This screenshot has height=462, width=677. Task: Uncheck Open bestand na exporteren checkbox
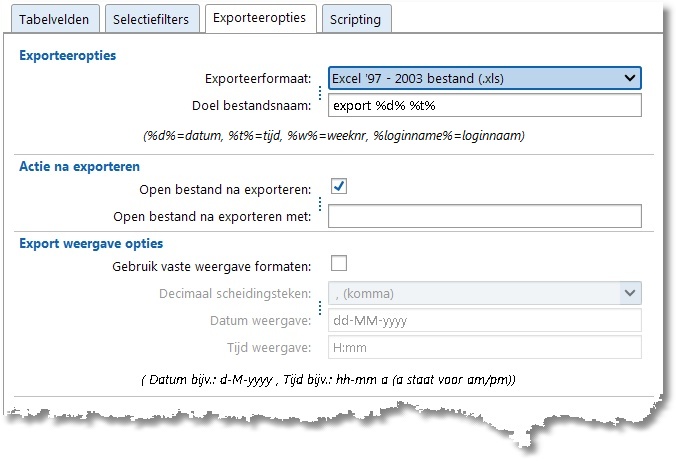pyautogui.click(x=338, y=187)
